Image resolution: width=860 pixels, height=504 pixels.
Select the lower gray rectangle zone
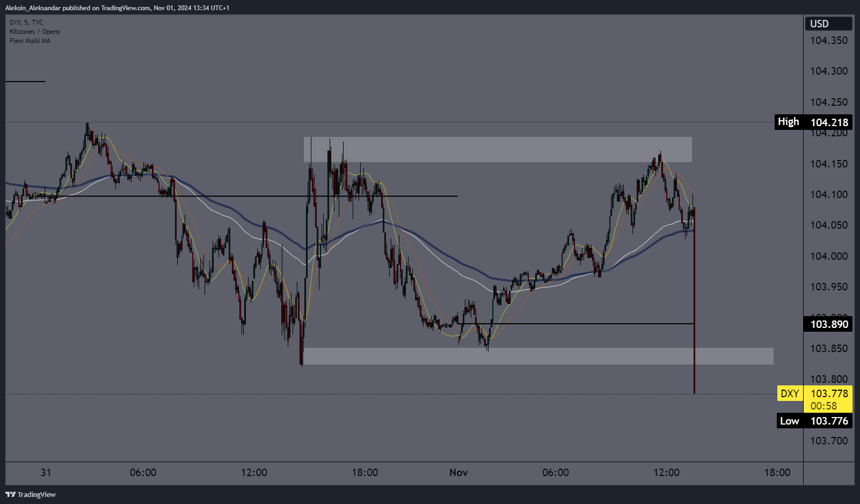(x=538, y=356)
